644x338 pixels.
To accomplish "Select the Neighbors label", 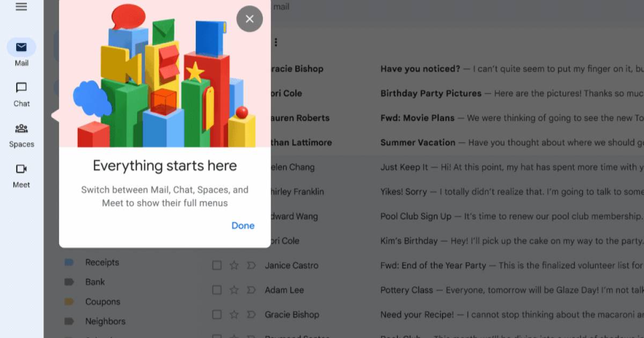I will [105, 321].
